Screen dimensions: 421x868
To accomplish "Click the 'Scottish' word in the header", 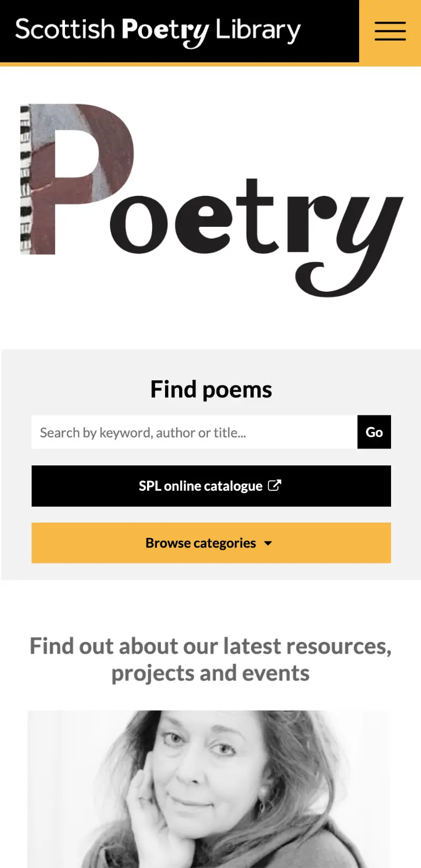I will pyautogui.click(x=64, y=29).
